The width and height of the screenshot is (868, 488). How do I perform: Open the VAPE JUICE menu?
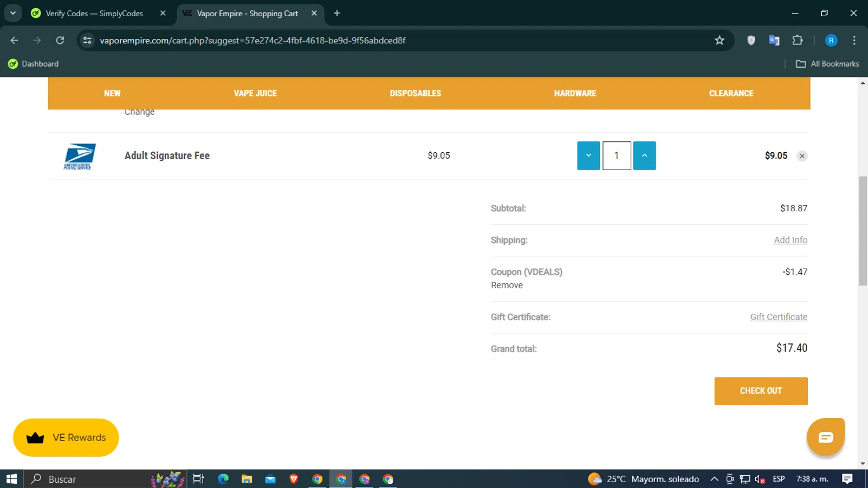(255, 93)
